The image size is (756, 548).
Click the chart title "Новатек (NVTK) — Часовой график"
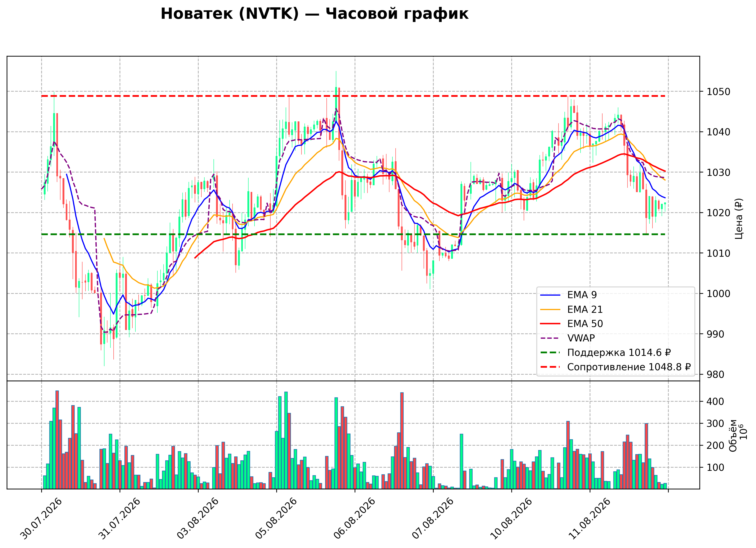314,14
